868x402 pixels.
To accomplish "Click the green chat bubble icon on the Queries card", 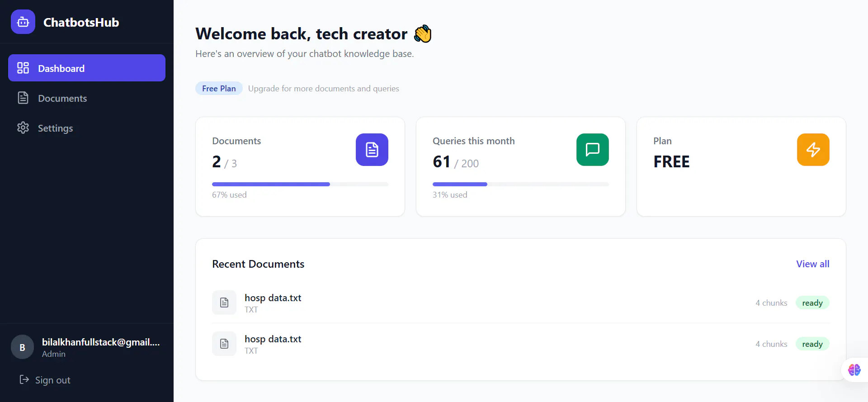I will 593,150.
